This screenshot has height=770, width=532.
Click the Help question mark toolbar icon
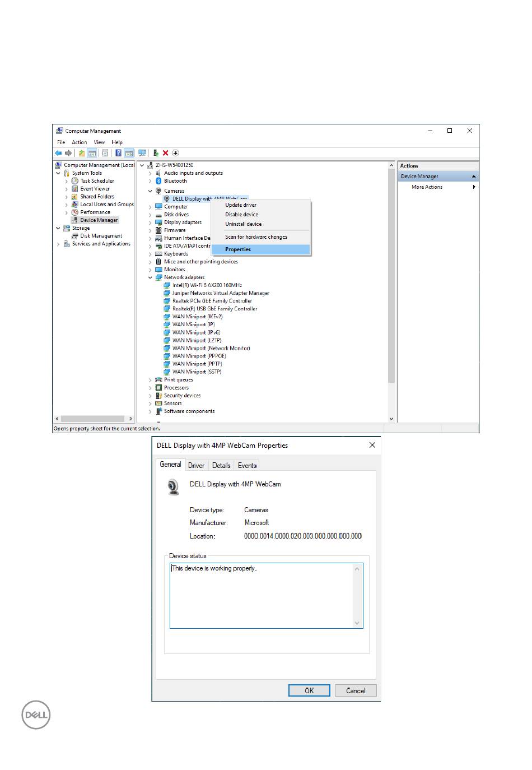click(118, 153)
